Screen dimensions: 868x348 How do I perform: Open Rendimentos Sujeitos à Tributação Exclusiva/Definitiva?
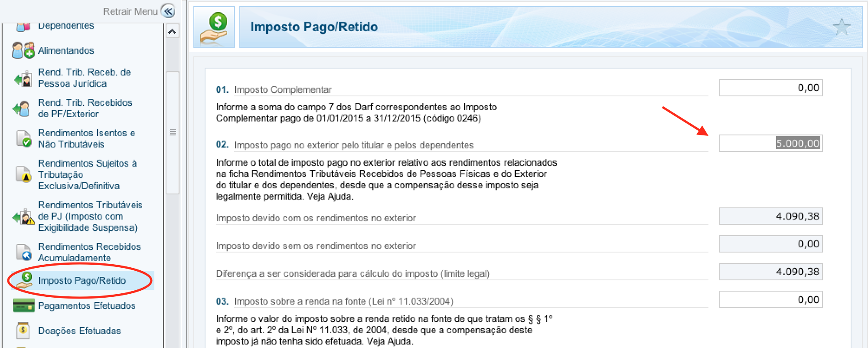coord(88,174)
